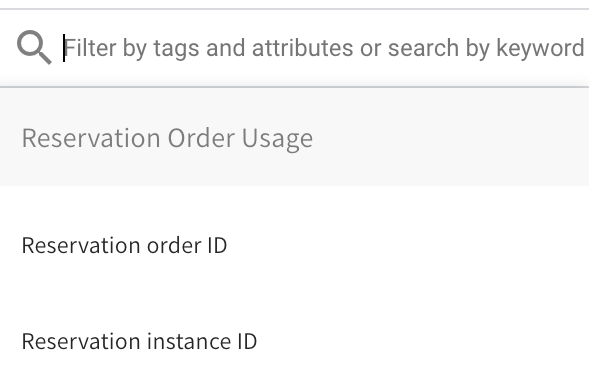Click the word "attributes" in search placeholder
Viewport: 589px width, 368px height.
point(302,48)
